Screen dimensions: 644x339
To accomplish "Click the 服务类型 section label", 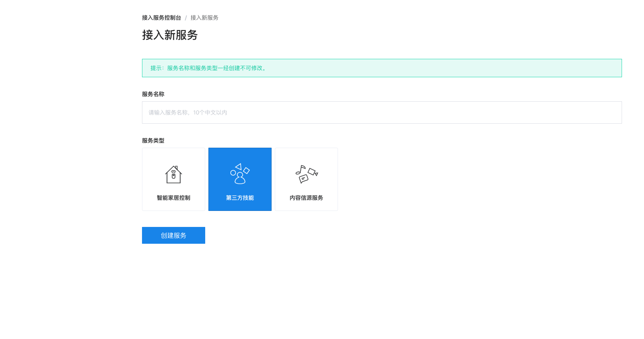I will tap(153, 140).
